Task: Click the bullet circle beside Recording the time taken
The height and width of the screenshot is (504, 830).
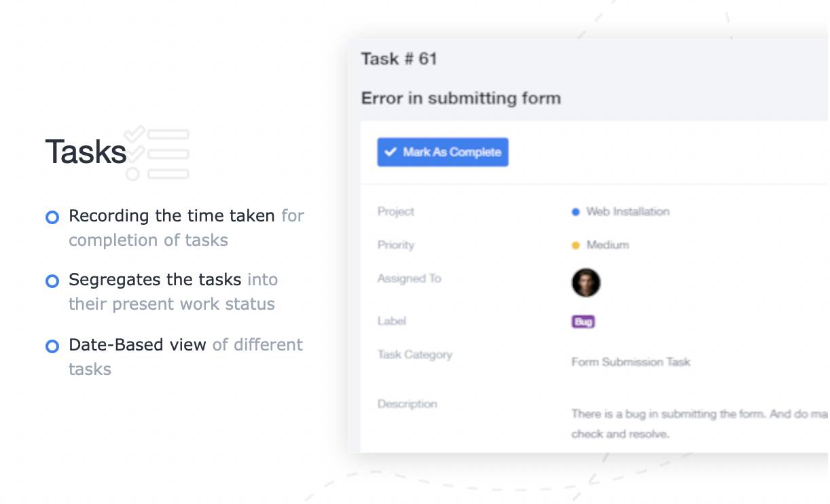Action: pos(52,217)
